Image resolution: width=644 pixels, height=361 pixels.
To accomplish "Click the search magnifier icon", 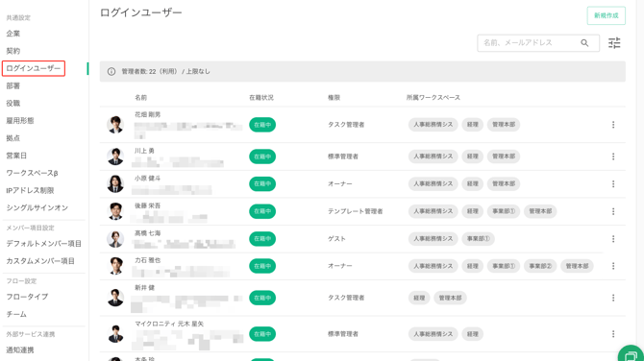I will coord(584,42).
